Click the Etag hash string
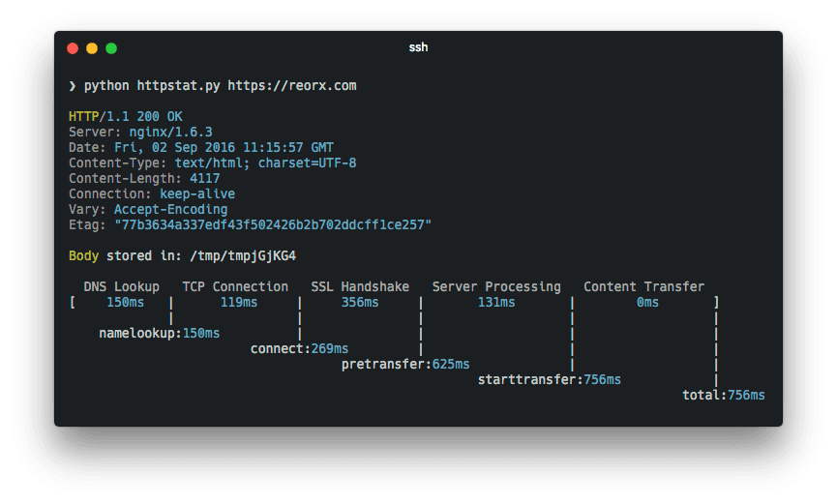Image resolution: width=837 pixels, height=504 pixels. (x=273, y=224)
